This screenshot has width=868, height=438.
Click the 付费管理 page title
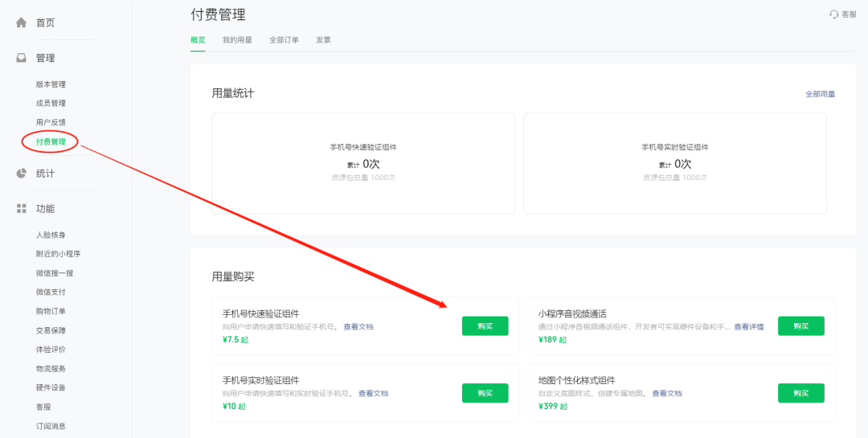[x=218, y=14]
